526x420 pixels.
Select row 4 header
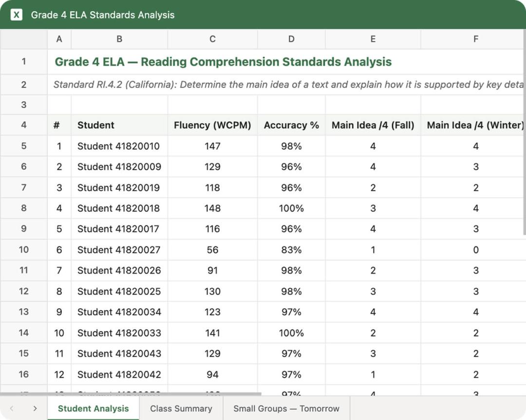coord(24,125)
